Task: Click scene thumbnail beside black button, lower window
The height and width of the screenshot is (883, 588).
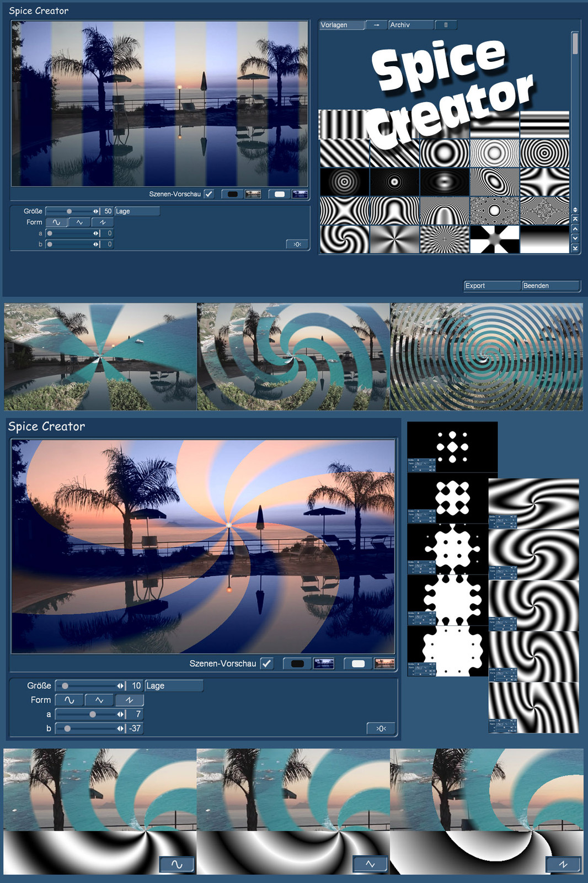Action: (x=324, y=663)
